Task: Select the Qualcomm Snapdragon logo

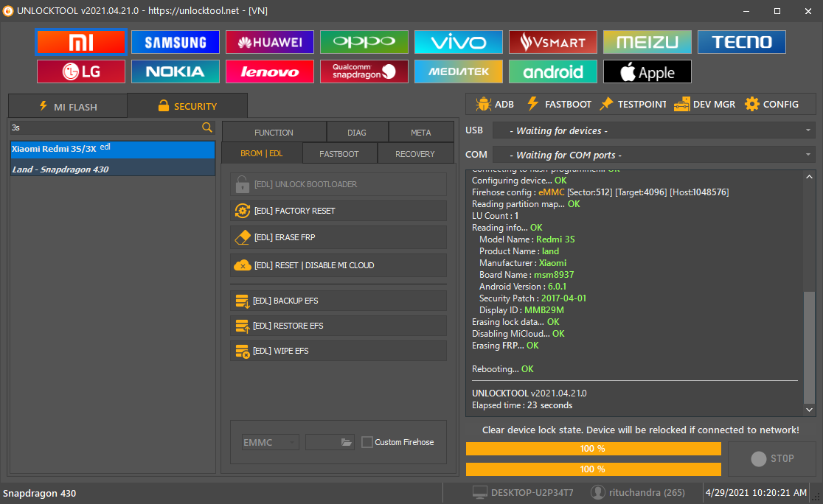Action: point(364,71)
